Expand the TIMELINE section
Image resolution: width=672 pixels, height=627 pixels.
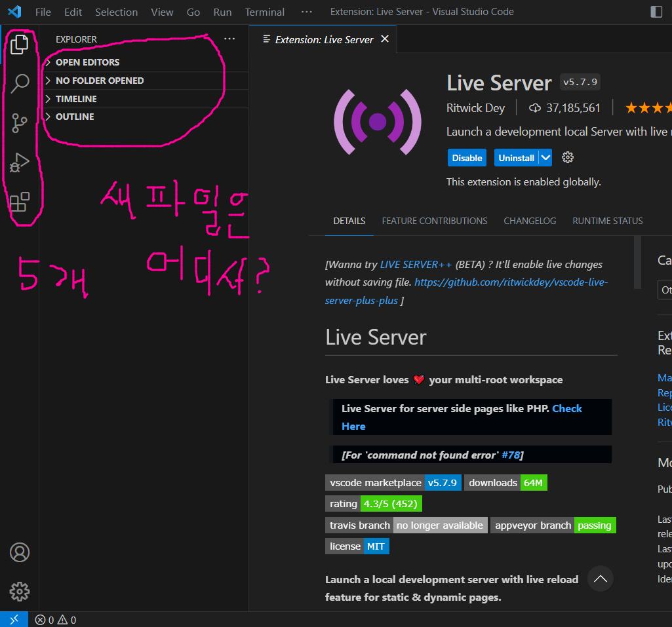tap(146, 99)
